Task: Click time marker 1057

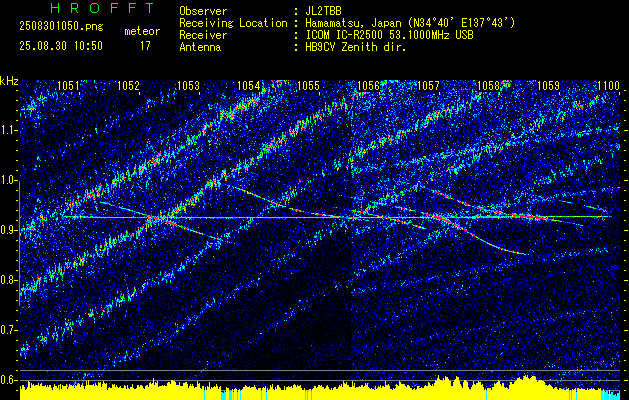Action: click(428, 86)
